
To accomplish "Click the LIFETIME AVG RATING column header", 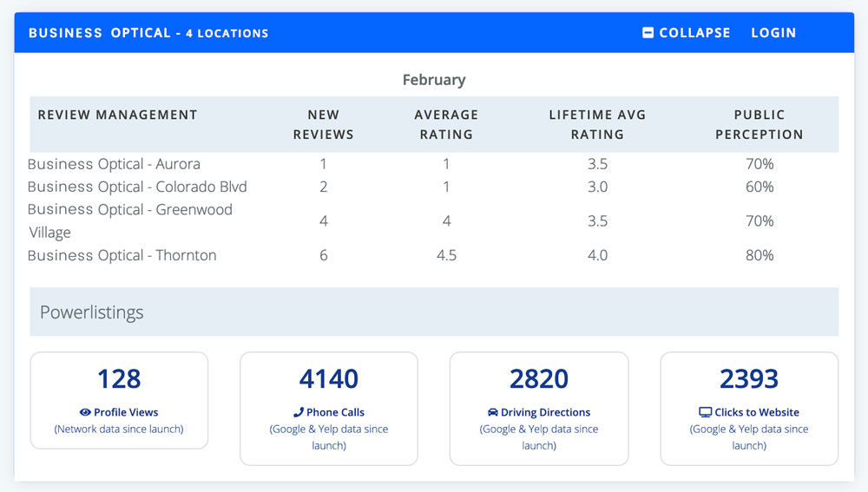I will point(597,125).
